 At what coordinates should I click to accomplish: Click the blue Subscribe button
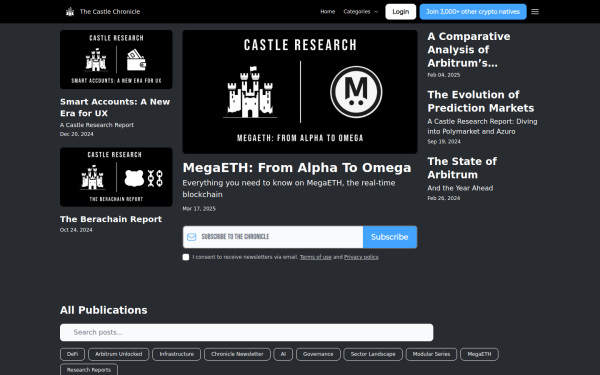[390, 237]
